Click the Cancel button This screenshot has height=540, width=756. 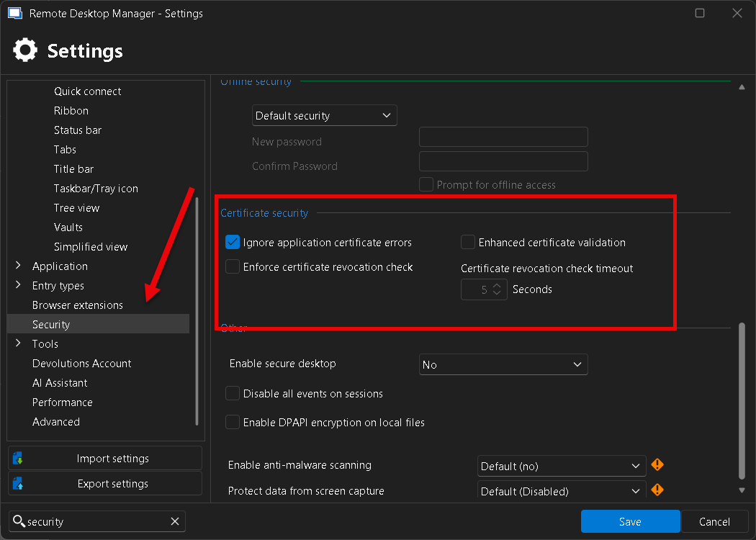click(x=714, y=521)
